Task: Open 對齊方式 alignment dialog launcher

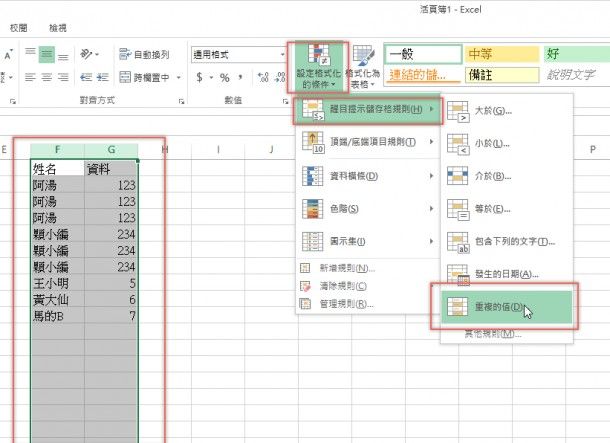Action: point(181,102)
